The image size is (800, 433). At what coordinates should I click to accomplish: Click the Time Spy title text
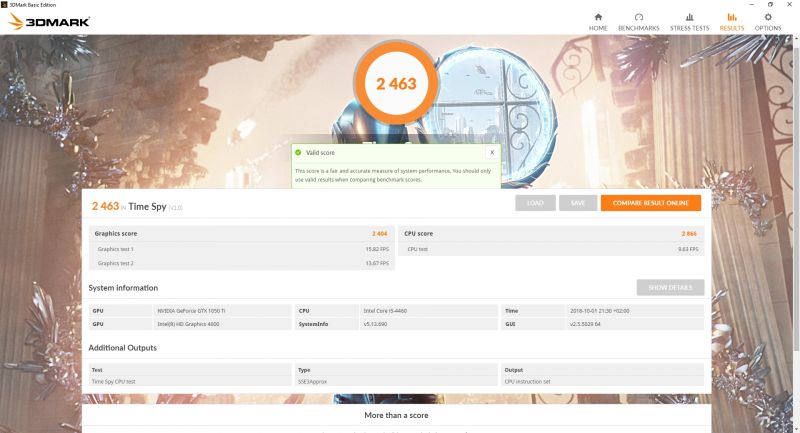pos(147,207)
